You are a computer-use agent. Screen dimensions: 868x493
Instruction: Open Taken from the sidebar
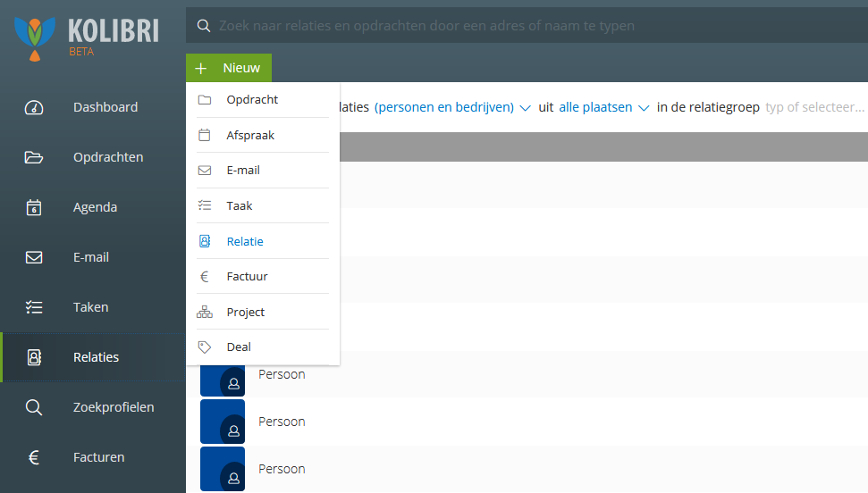pyautogui.click(x=93, y=307)
